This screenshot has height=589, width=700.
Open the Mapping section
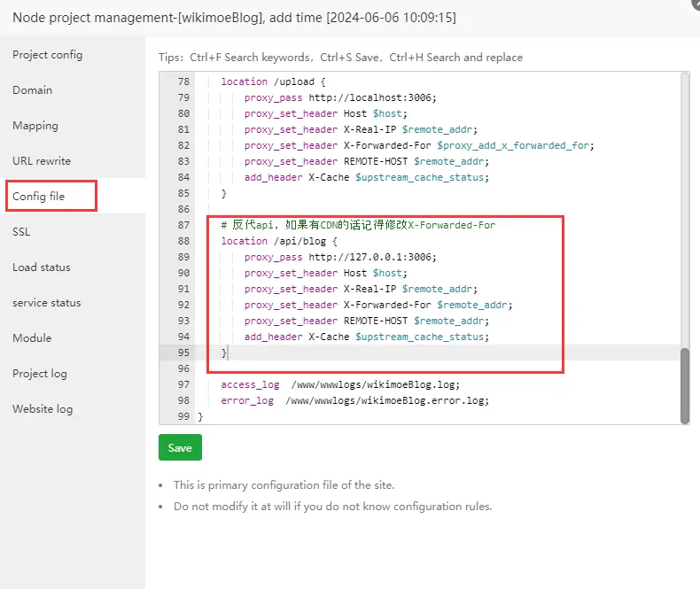click(x=35, y=126)
